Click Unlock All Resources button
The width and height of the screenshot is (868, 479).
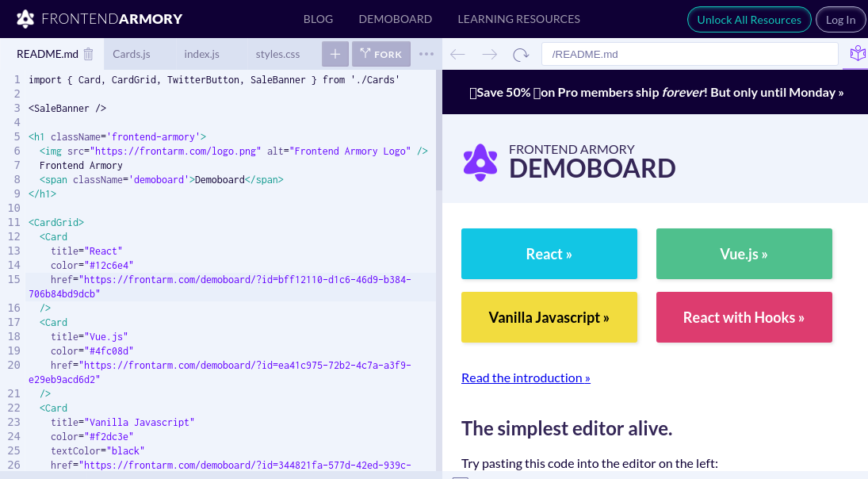(x=749, y=19)
